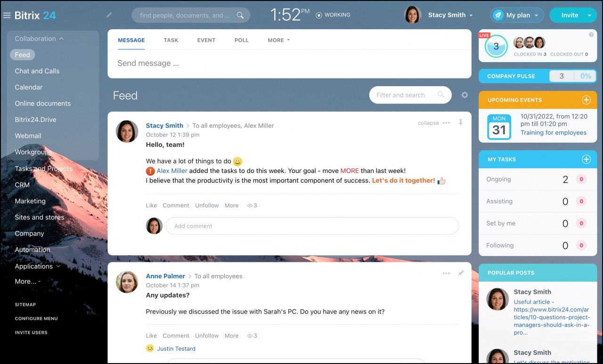Open the Stacy Smith account dropdown
Screen dimensions: 603x364
pyautogui.click(x=450, y=15)
